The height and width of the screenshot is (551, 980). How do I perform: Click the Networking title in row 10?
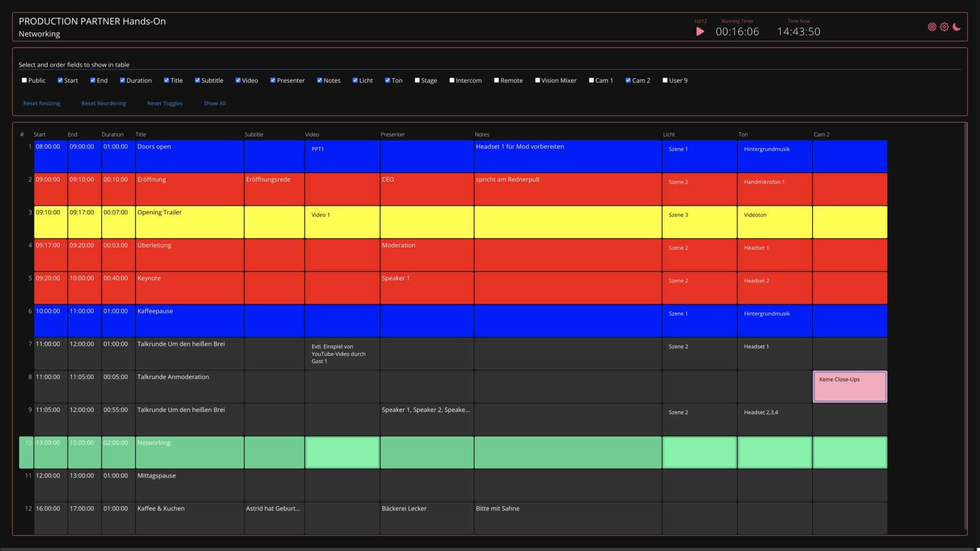[154, 443]
